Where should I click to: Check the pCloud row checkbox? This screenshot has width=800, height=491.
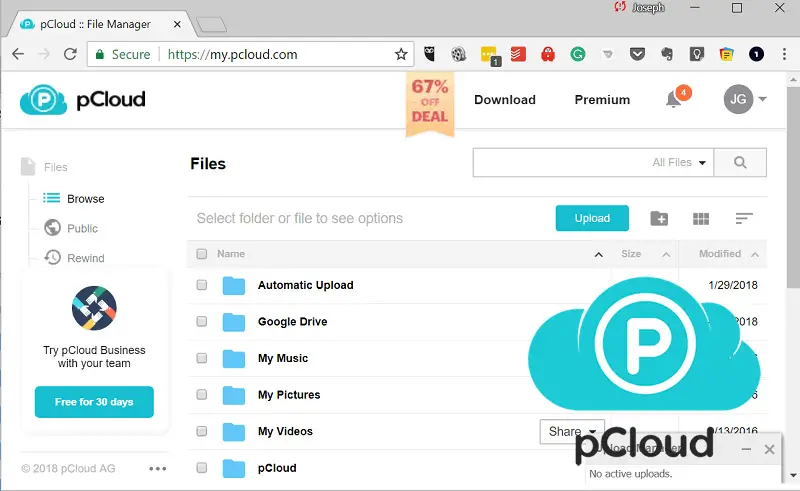pyautogui.click(x=202, y=468)
